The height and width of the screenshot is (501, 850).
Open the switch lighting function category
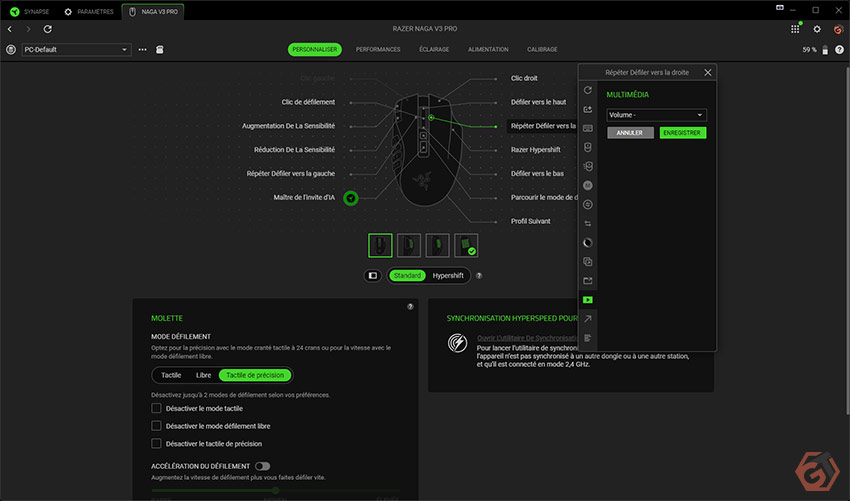tap(588, 242)
